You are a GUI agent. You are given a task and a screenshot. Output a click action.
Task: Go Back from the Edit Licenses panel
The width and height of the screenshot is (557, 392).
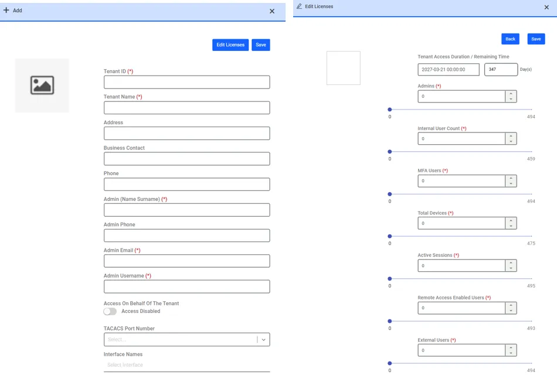[x=510, y=39]
